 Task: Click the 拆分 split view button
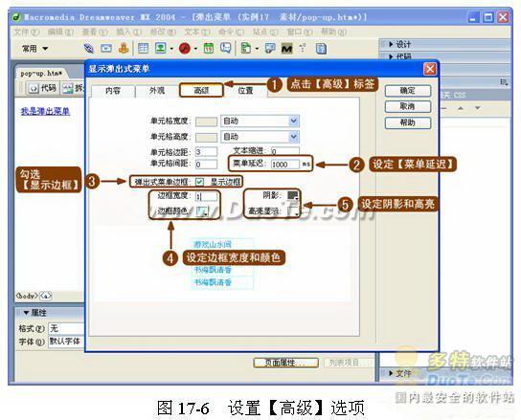[x=73, y=88]
